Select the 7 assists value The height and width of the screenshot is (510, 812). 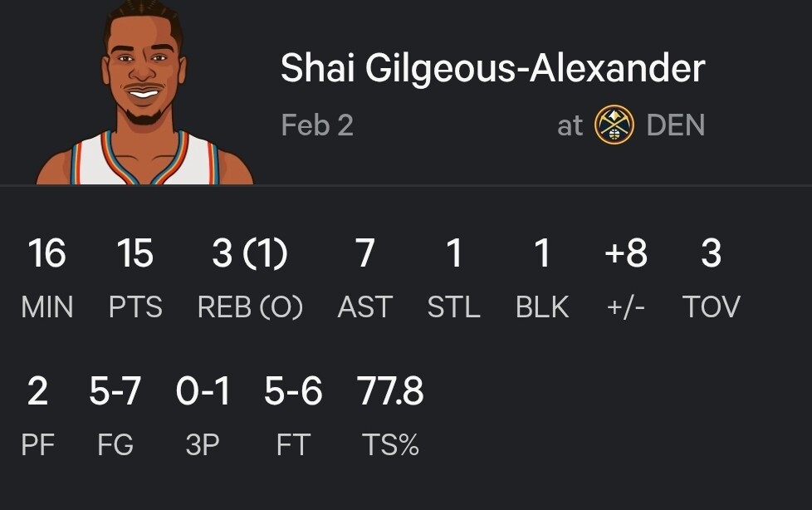(364, 253)
